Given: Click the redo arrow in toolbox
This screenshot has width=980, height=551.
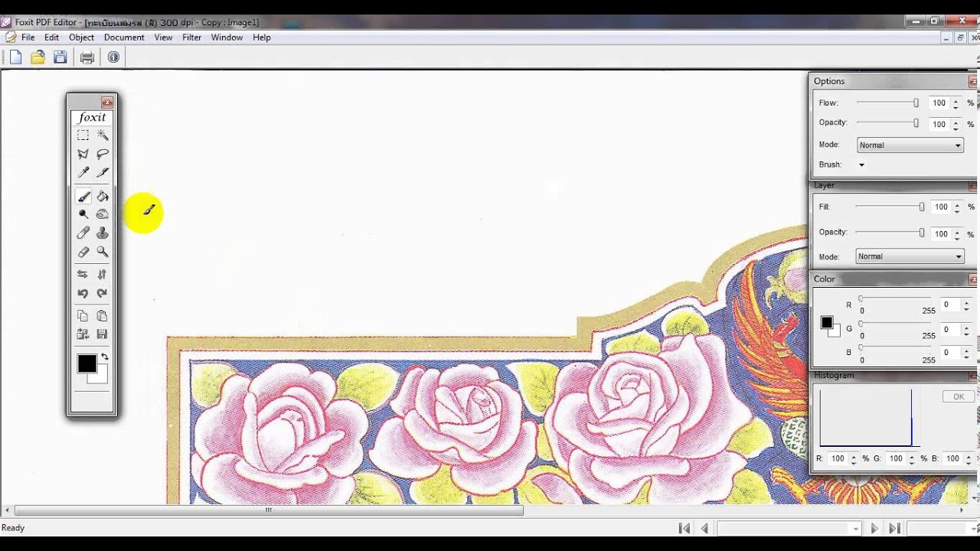Looking at the screenshot, I should click(x=103, y=293).
